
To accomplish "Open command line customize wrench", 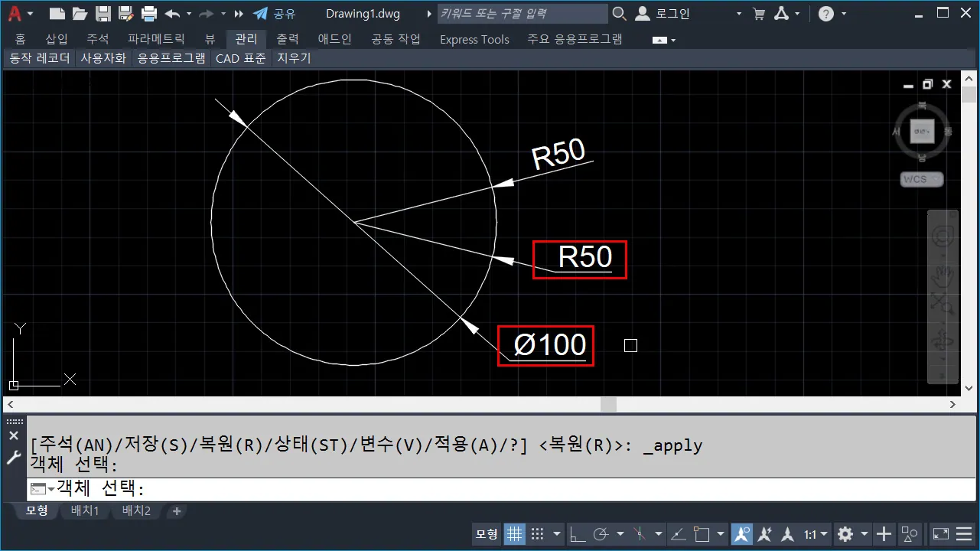I will pyautogui.click(x=13, y=458).
